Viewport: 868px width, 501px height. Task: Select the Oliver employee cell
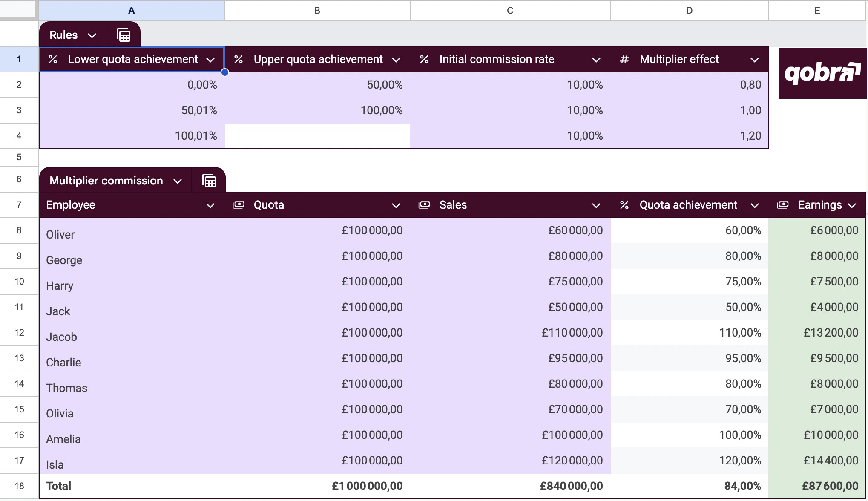[x=132, y=230]
